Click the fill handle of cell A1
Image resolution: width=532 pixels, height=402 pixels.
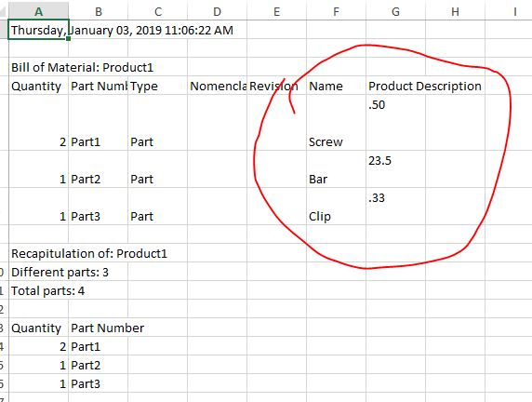tap(69, 39)
